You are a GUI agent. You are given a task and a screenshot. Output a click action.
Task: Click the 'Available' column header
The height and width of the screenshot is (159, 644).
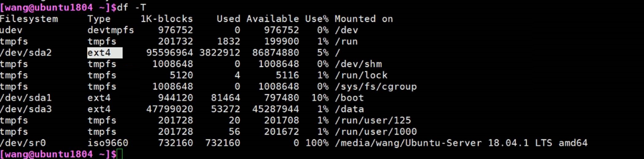[x=272, y=19]
